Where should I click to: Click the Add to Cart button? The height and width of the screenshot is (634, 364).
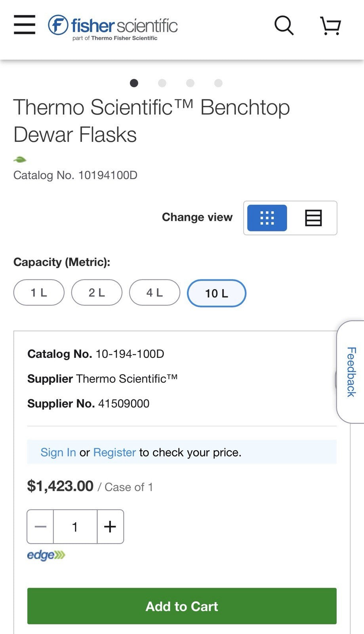tap(182, 606)
